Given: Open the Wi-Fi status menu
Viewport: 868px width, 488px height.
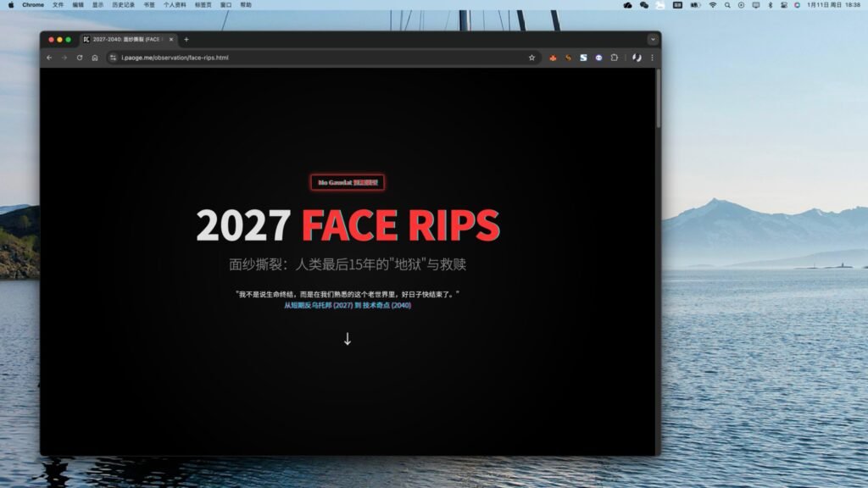Looking at the screenshot, I should click(x=713, y=5).
